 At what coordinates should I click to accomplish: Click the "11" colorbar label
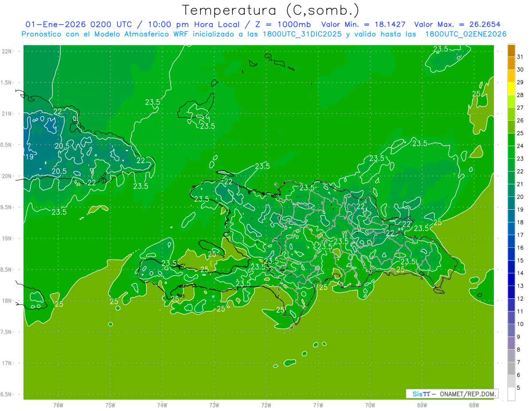tap(520, 311)
